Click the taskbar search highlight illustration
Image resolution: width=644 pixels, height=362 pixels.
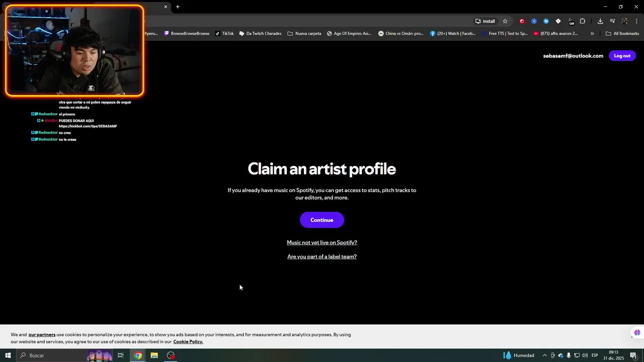(x=99, y=355)
